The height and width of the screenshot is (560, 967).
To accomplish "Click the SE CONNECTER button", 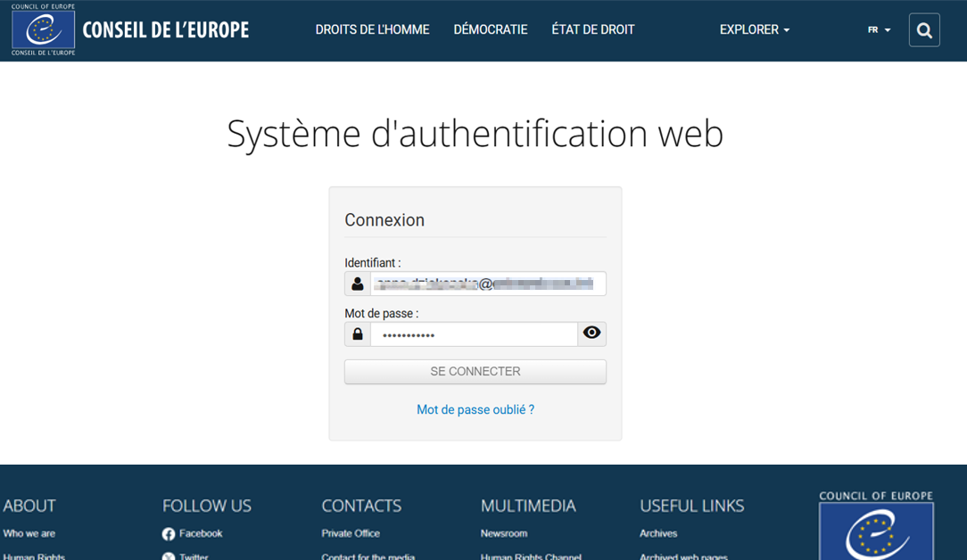I will [475, 372].
